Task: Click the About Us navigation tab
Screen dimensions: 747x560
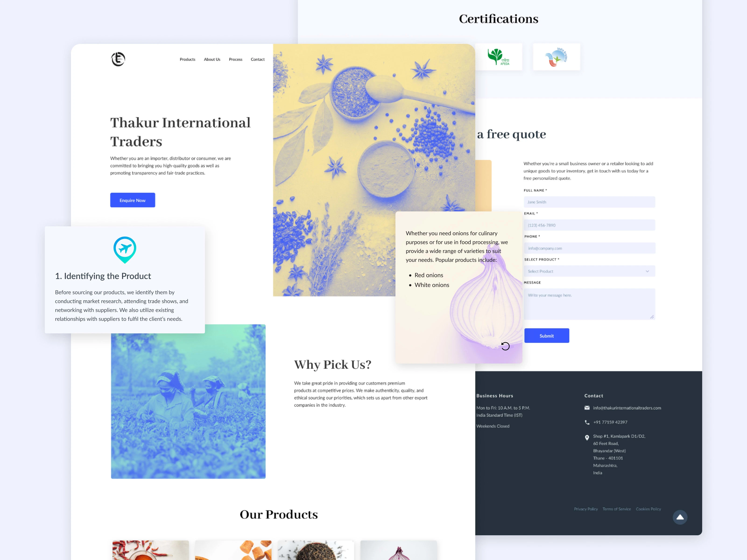Action: tap(211, 59)
